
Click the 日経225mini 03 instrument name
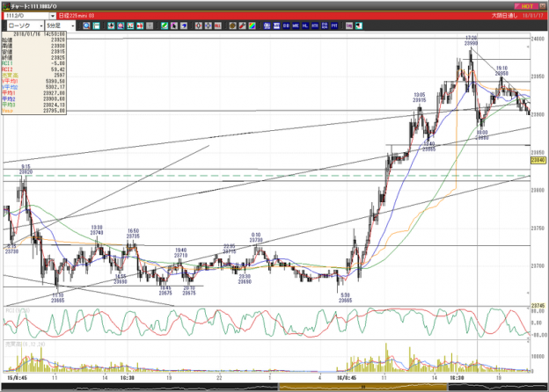(x=76, y=16)
